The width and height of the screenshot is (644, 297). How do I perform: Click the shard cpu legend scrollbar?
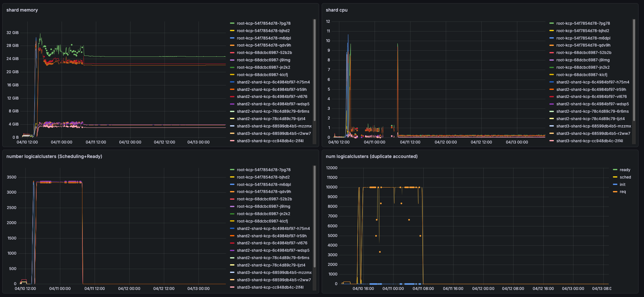coord(634,70)
